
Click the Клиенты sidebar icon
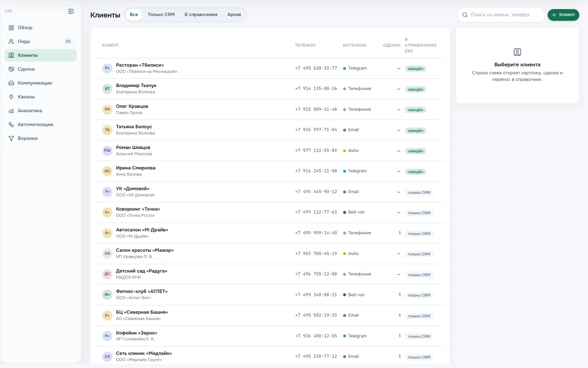[11, 55]
